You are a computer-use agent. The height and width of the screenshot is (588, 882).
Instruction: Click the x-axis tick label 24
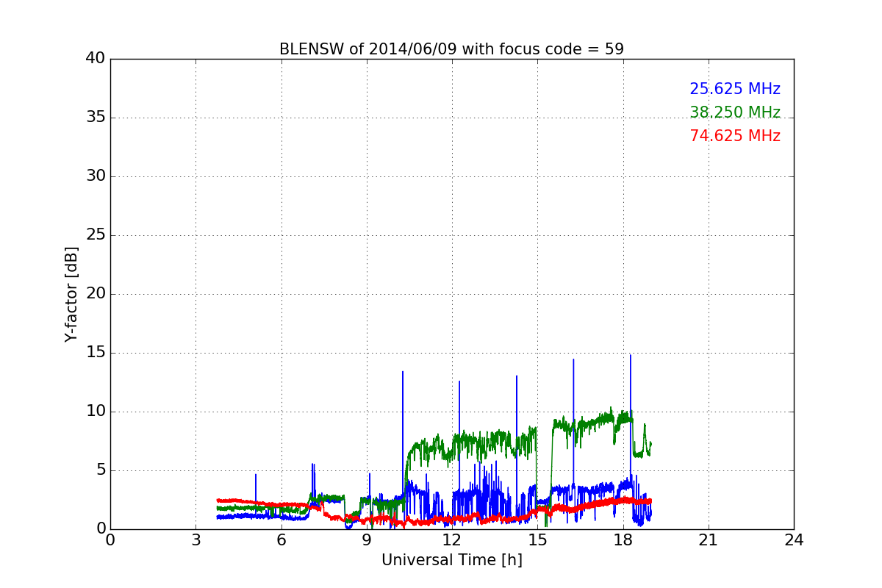pos(794,540)
